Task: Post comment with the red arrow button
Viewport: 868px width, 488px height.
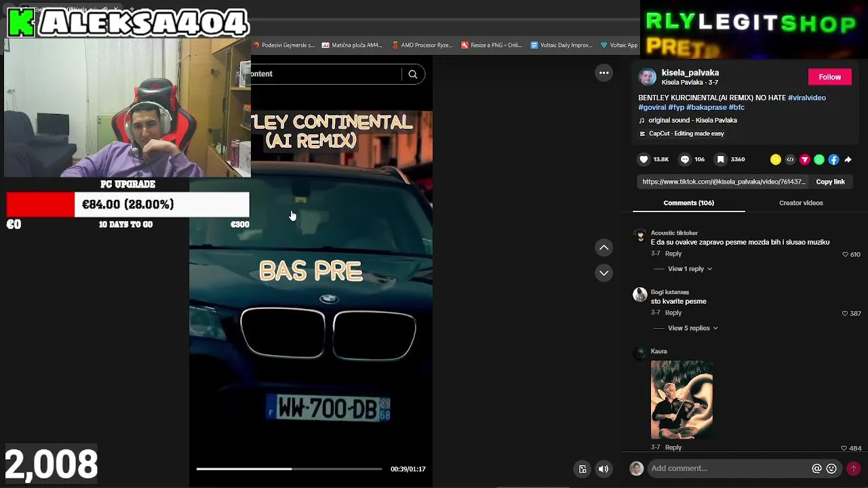Action: coord(854,468)
